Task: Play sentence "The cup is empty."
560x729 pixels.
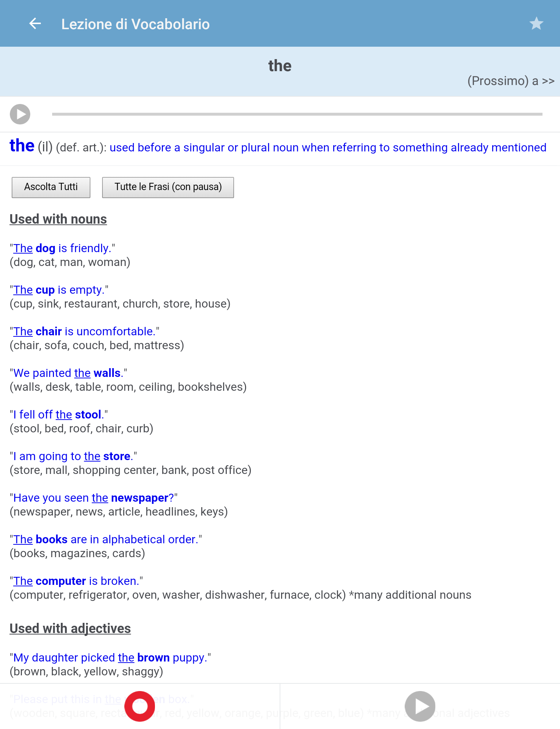Action: click(x=59, y=290)
